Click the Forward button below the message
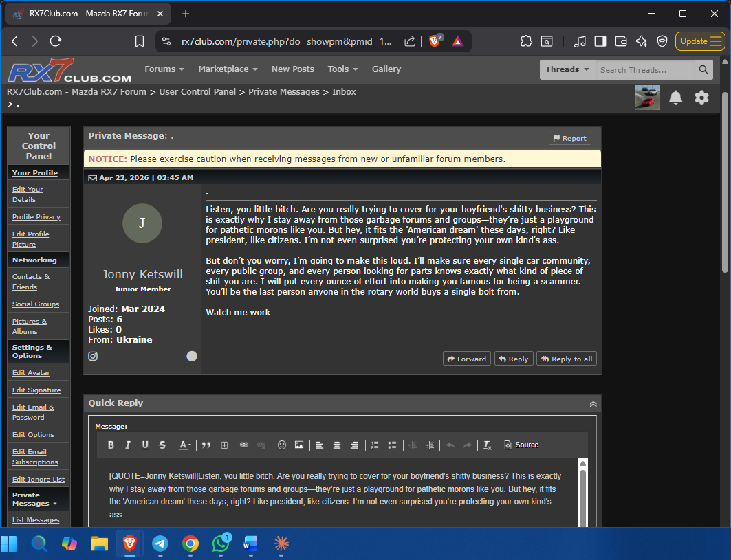Image resolution: width=731 pixels, height=560 pixels. tap(467, 359)
